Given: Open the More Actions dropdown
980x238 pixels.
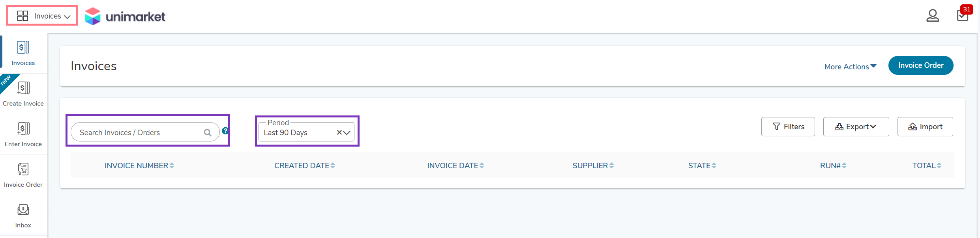Looking at the screenshot, I should 851,67.
